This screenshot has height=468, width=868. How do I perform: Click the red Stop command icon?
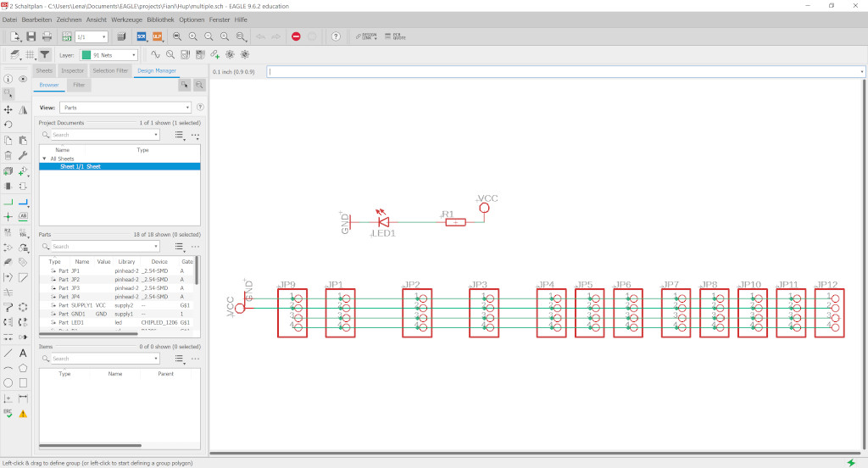pyautogui.click(x=296, y=36)
